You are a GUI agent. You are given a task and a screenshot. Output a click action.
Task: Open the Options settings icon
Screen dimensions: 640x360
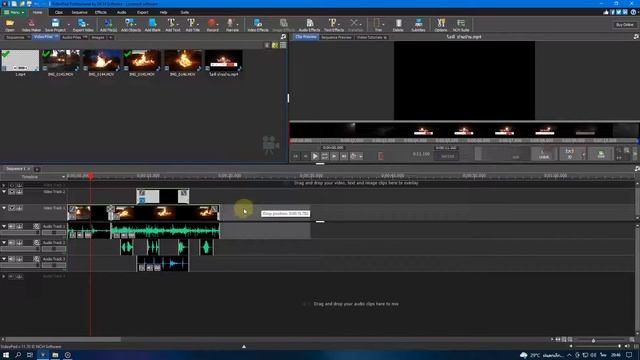click(441, 25)
